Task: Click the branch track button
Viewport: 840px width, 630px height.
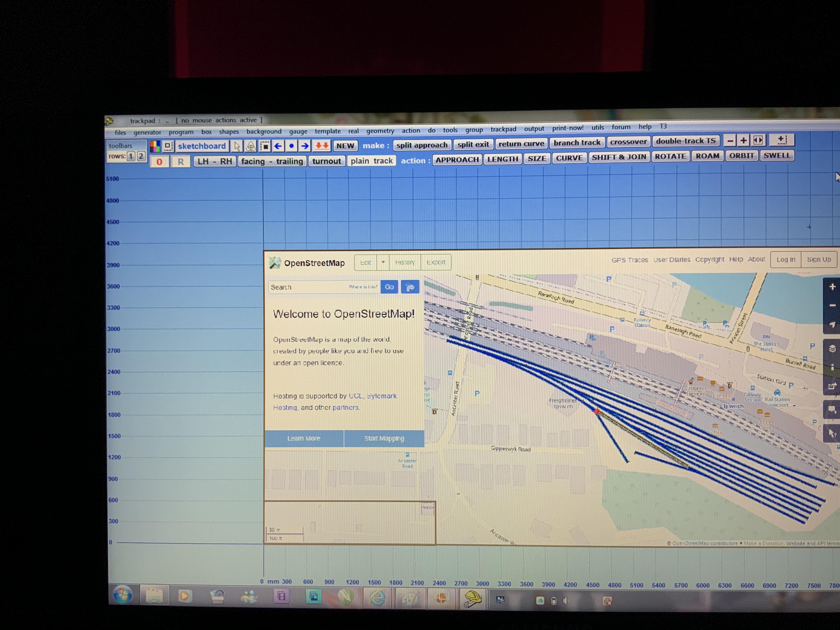Action: [x=577, y=143]
